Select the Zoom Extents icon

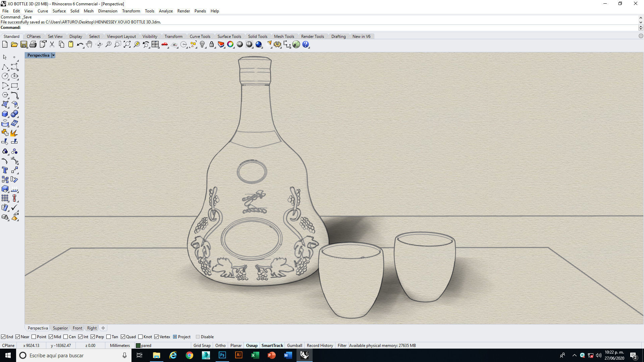[x=127, y=44]
